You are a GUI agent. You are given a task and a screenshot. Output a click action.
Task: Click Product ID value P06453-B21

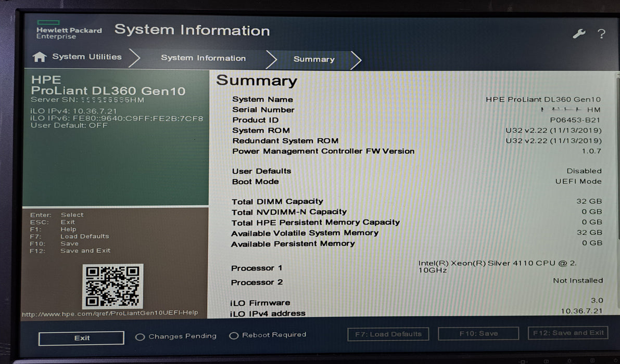point(575,120)
